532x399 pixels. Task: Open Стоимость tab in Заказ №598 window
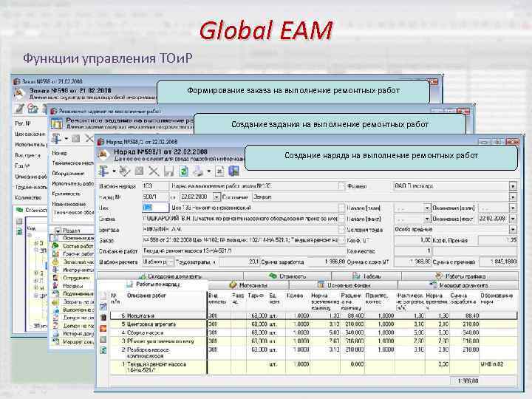(x=32, y=210)
